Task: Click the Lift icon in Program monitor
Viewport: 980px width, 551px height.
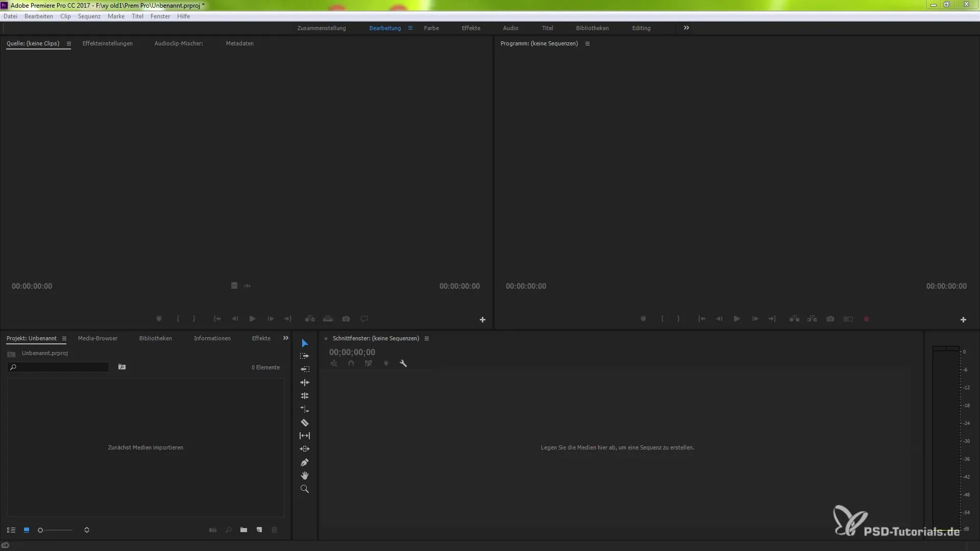Action: pyautogui.click(x=794, y=319)
